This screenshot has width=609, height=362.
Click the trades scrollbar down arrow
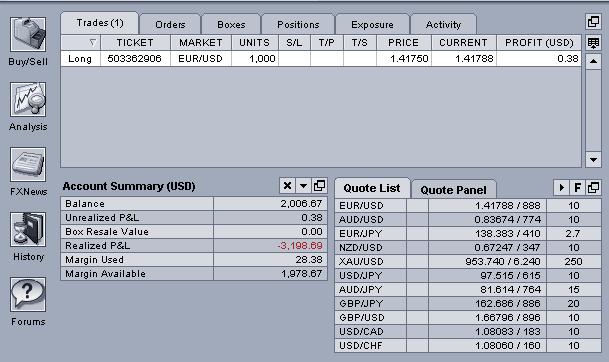593,160
